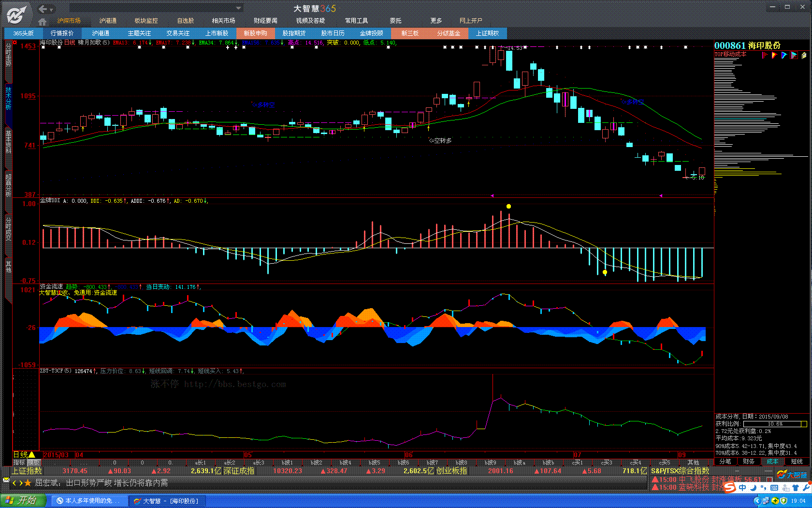Open the Windows 开始 start button
Image resolution: width=812 pixels, height=508 pixels.
pyautogui.click(x=23, y=501)
